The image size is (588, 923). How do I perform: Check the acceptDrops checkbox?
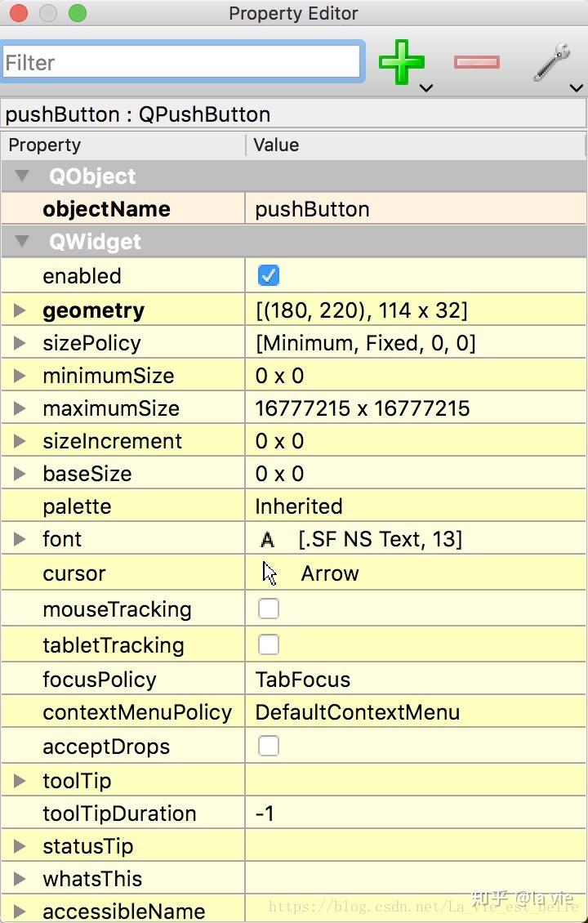(268, 745)
